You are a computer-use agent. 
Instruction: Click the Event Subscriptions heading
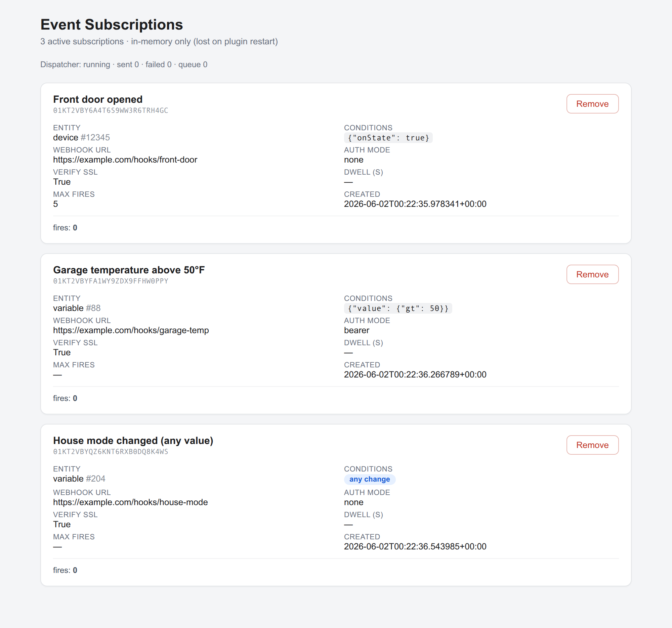pos(112,25)
